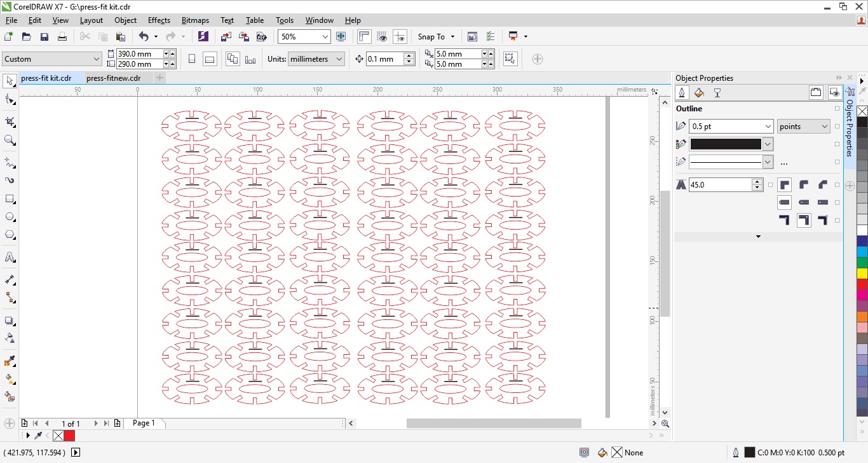Viewport: 868px width, 463px height.
Task: Open the line style dropdown
Action: point(768,162)
